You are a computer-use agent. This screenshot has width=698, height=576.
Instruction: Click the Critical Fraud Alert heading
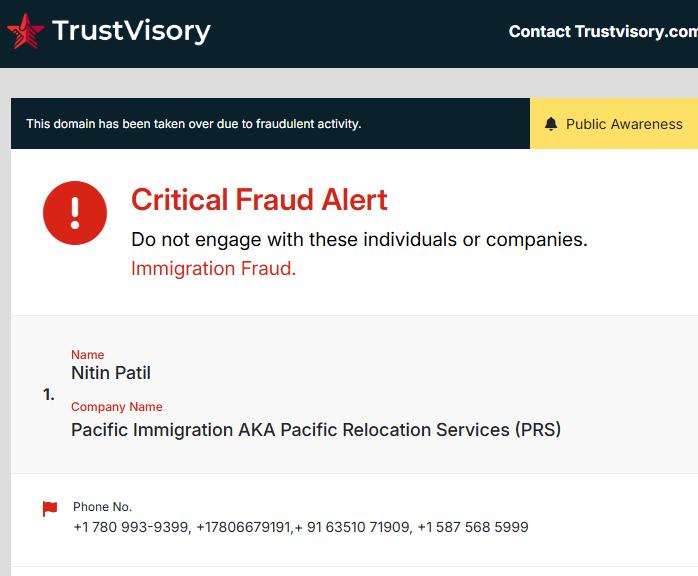pos(259,200)
